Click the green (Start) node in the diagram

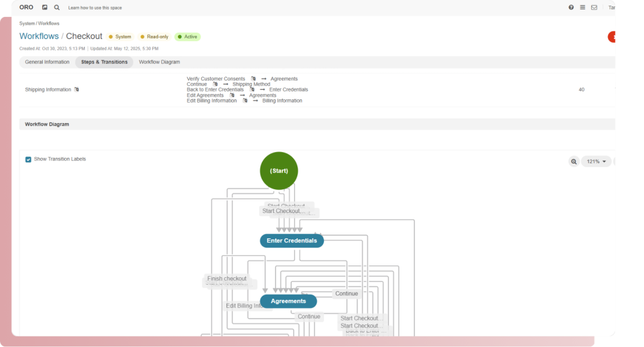pyautogui.click(x=279, y=171)
